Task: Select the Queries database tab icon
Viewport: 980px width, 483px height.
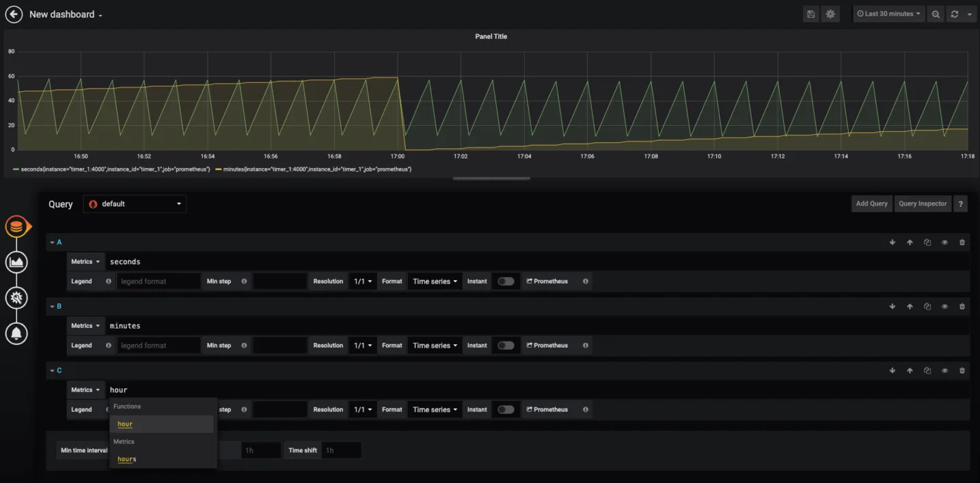Action: [16, 227]
